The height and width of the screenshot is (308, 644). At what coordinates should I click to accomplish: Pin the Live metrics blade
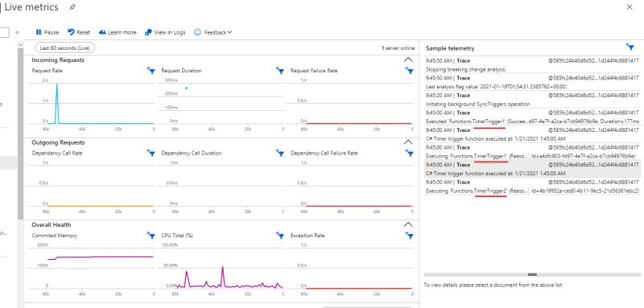pos(72,7)
